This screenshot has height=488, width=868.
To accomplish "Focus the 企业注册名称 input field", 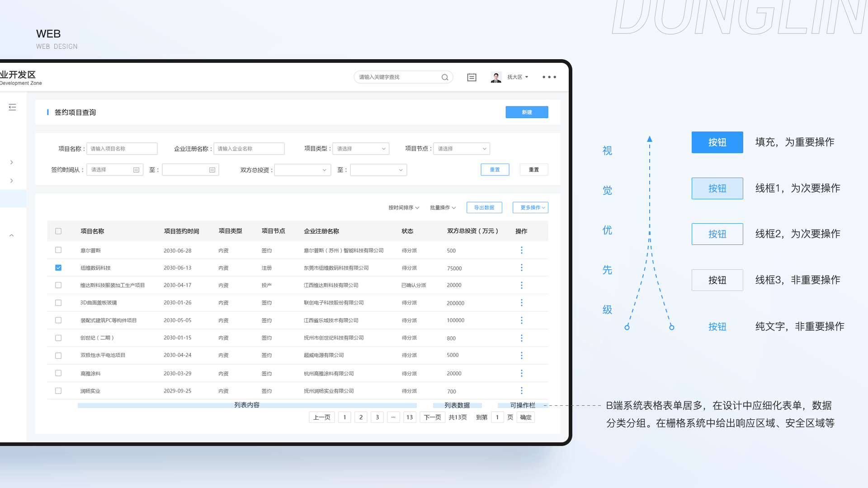I will [249, 149].
